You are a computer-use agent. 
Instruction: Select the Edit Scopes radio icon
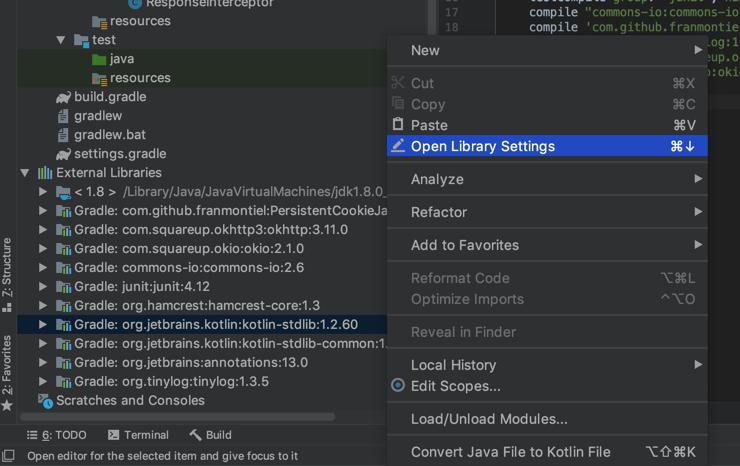(x=398, y=386)
